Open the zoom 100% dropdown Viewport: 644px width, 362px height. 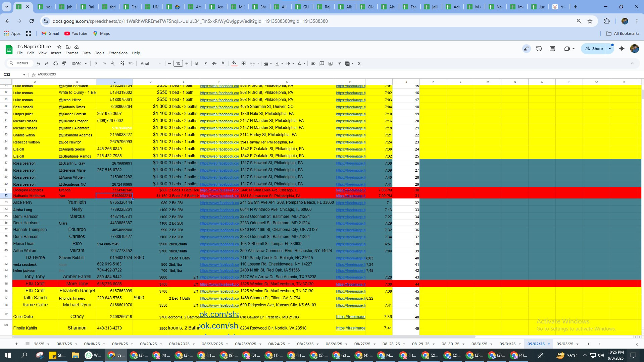[79, 64]
